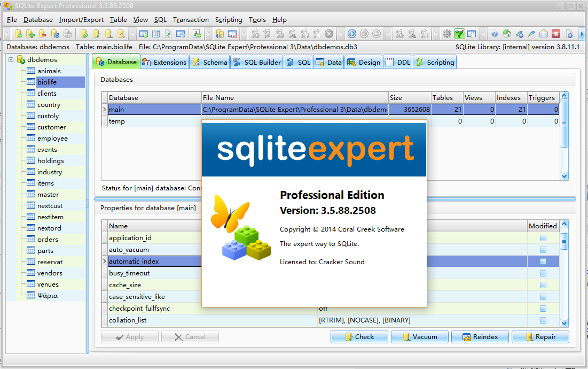Image resolution: width=588 pixels, height=369 pixels.
Task: Collapse the dbdemos database tree node
Action: pyautogui.click(x=12, y=59)
